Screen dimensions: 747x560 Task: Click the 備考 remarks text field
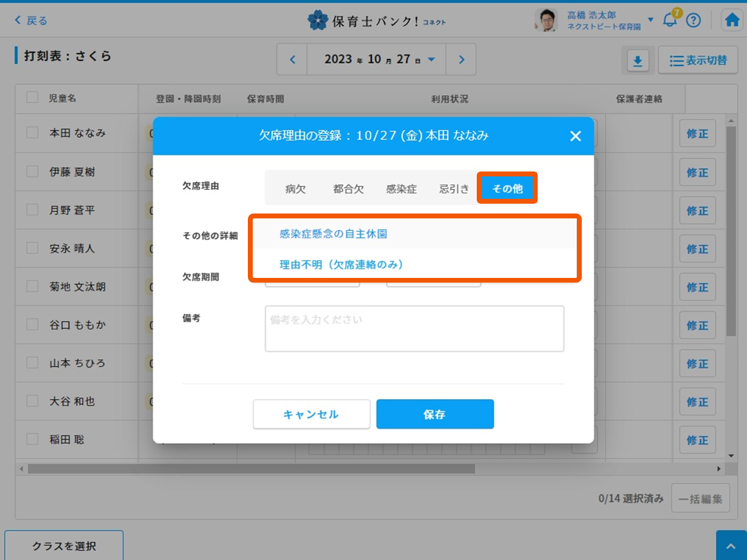pyautogui.click(x=414, y=328)
